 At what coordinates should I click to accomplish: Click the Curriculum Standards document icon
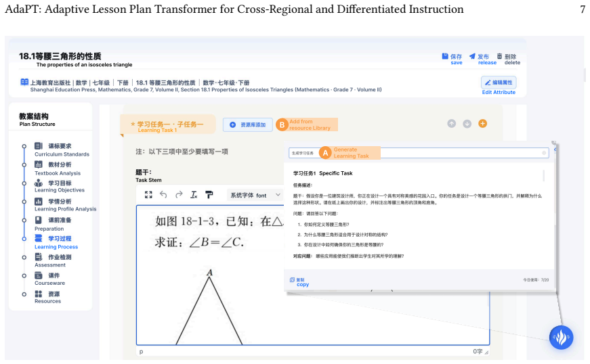click(39, 145)
